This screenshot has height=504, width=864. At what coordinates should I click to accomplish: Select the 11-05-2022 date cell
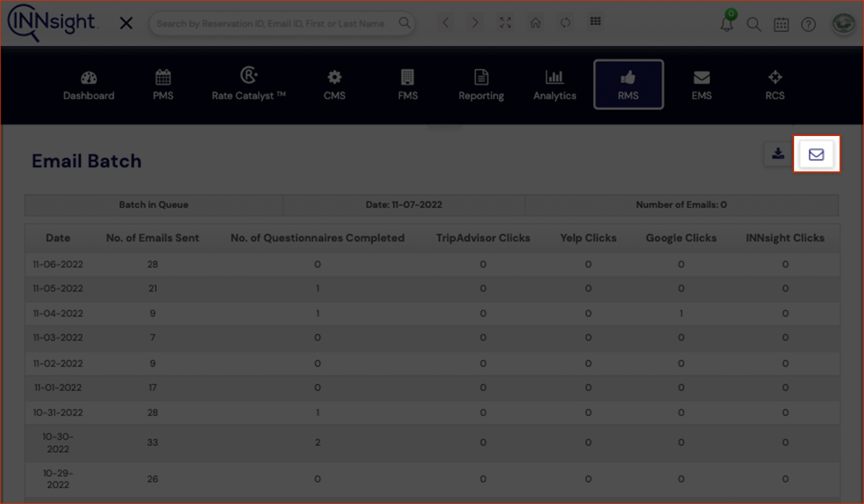click(x=58, y=289)
